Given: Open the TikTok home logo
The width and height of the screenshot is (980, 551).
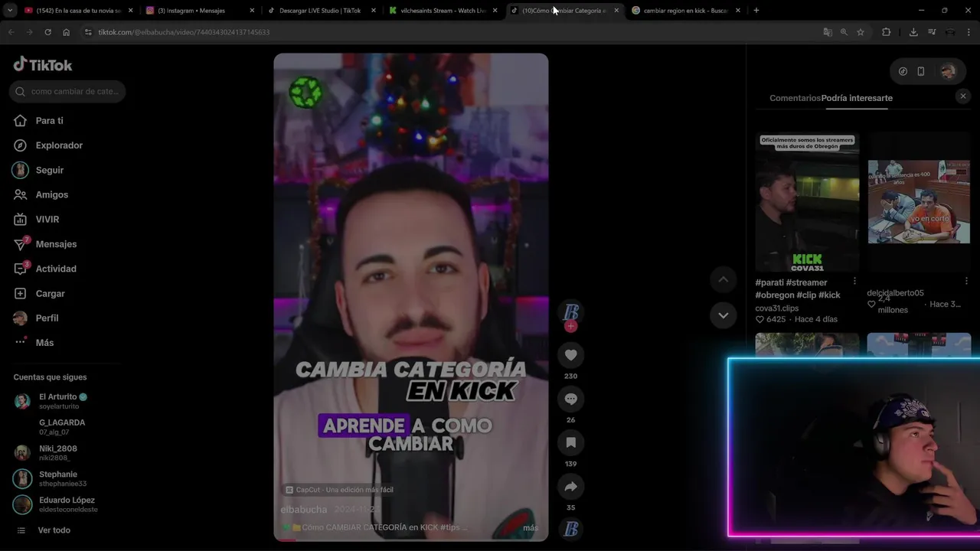Looking at the screenshot, I should 43,65.
